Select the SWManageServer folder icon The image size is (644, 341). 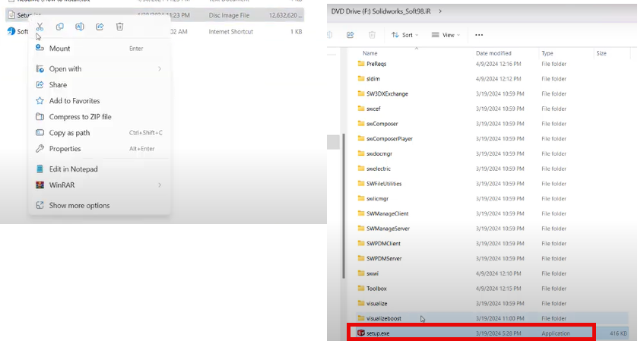(x=361, y=228)
